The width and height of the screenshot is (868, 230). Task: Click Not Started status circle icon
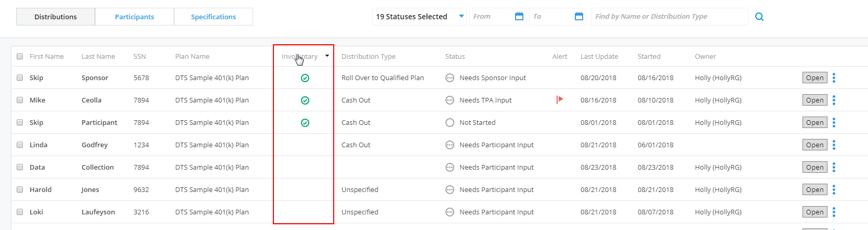pyautogui.click(x=450, y=123)
